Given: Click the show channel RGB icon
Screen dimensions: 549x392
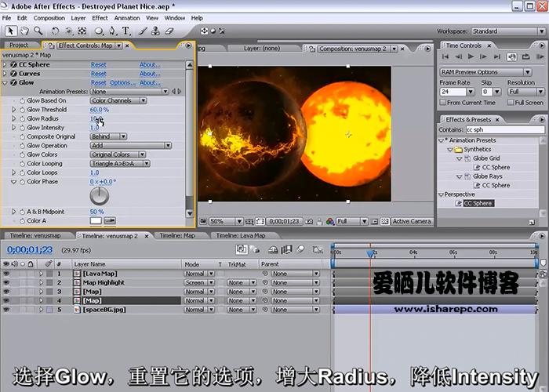Looking at the screenshot, I should point(330,221).
